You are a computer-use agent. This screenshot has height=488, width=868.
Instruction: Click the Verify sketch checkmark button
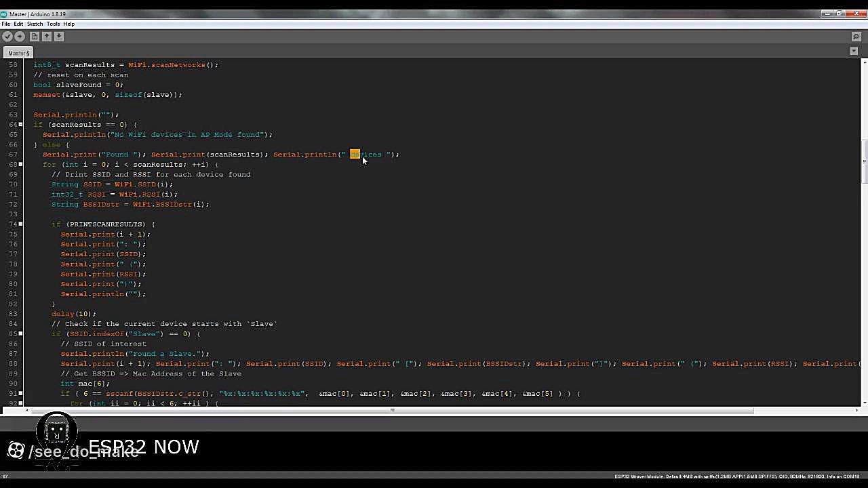coord(7,36)
